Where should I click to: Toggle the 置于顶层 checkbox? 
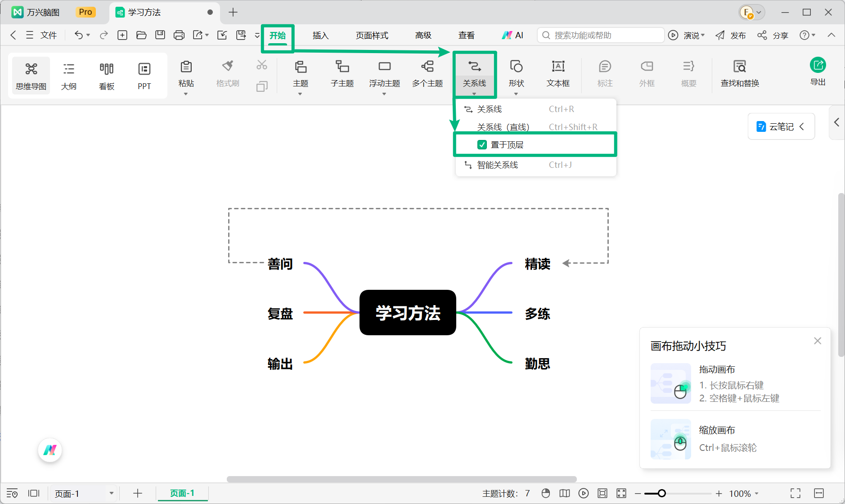482,144
